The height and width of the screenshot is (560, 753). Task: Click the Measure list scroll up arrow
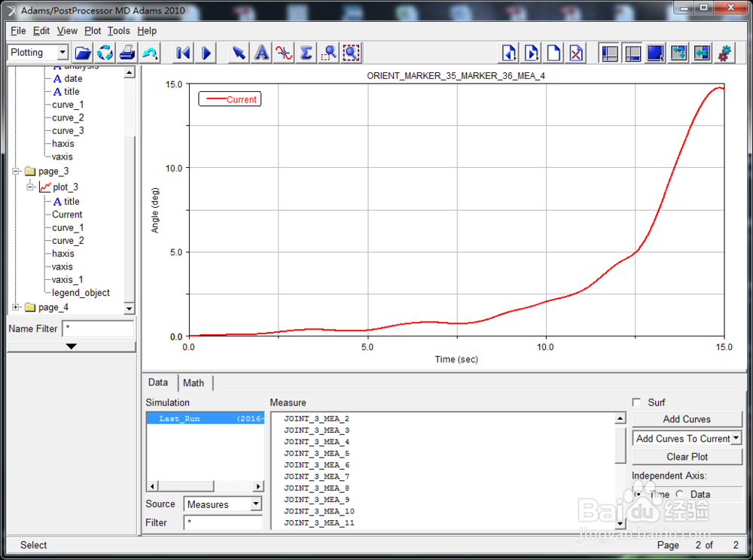(620, 418)
